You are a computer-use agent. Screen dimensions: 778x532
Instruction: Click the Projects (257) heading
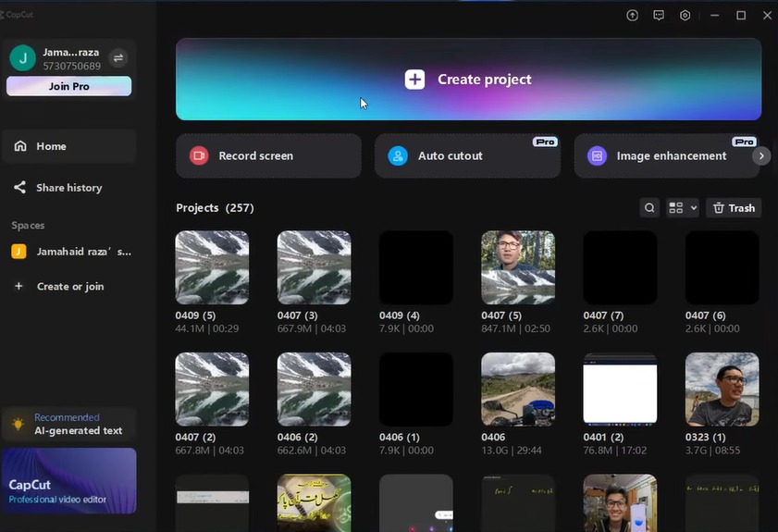(215, 208)
